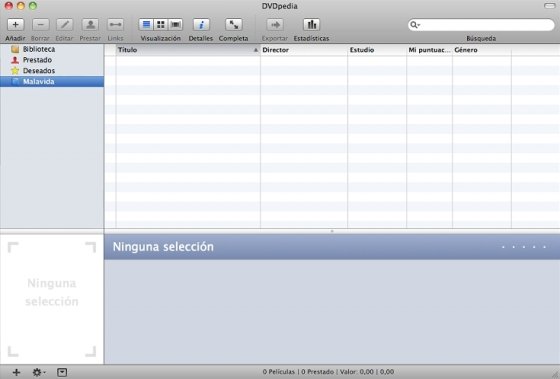
Task: Click the Malavida collection icon
Action: [15, 81]
